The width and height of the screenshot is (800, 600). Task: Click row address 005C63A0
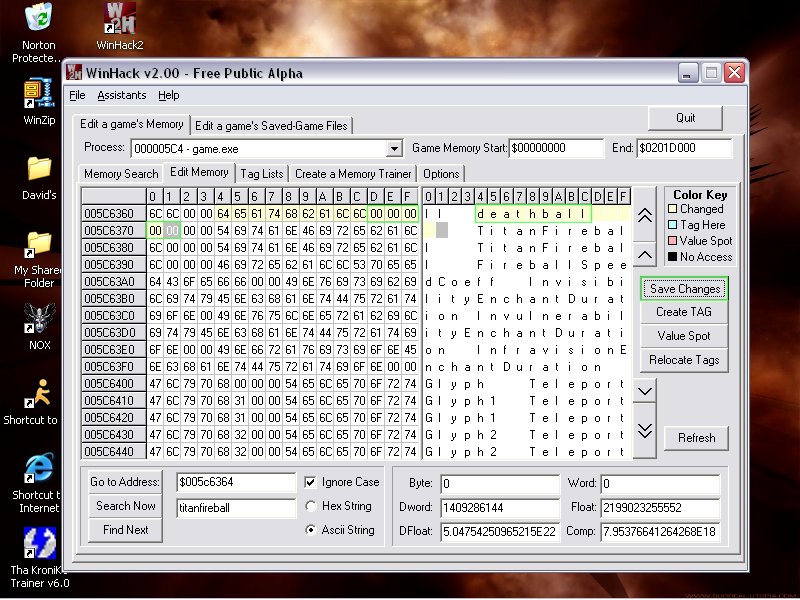pos(114,282)
